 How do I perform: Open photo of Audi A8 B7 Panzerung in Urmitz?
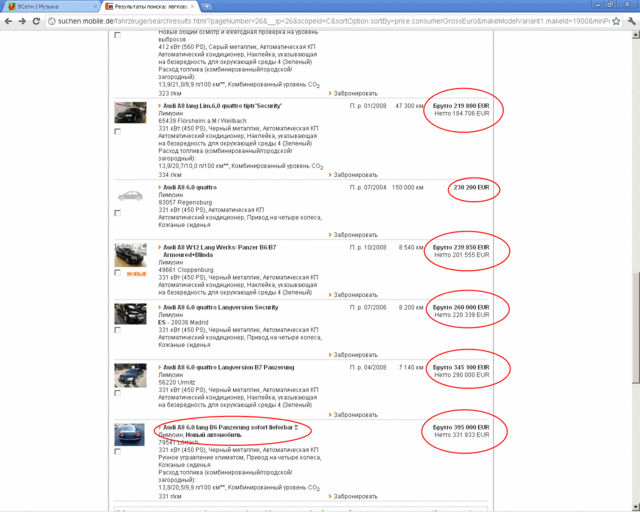(130, 375)
